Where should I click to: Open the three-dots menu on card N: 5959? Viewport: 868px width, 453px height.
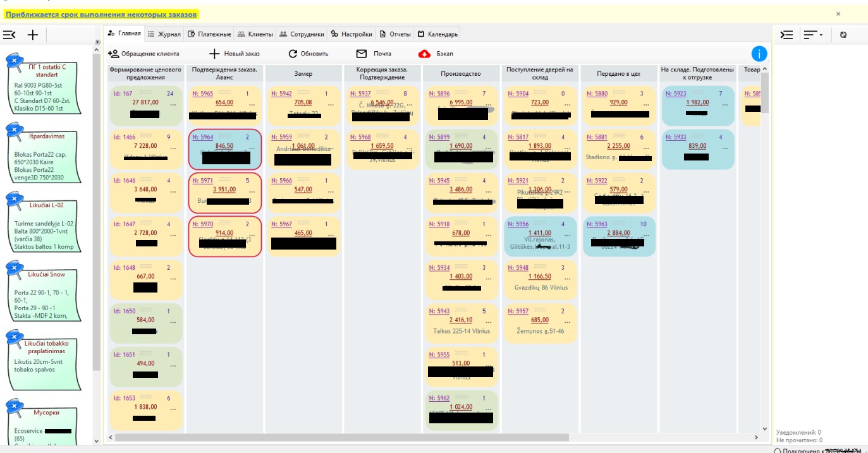coord(331,148)
